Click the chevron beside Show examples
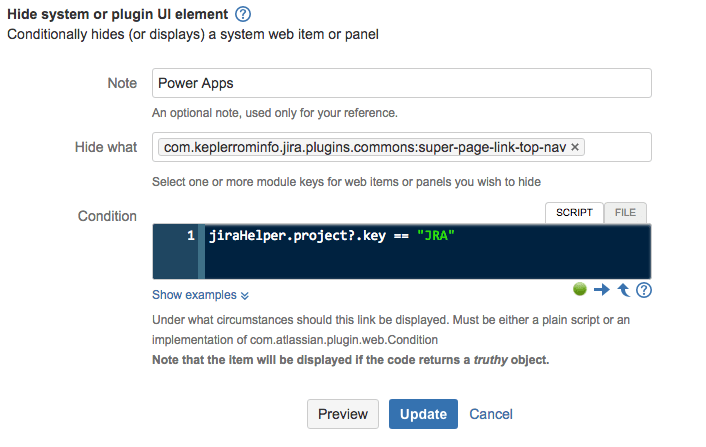 pyautogui.click(x=245, y=296)
